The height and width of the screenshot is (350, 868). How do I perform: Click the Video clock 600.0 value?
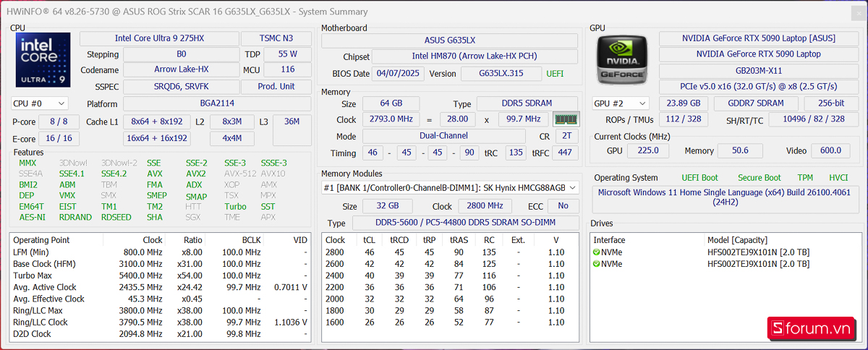tap(830, 150)
